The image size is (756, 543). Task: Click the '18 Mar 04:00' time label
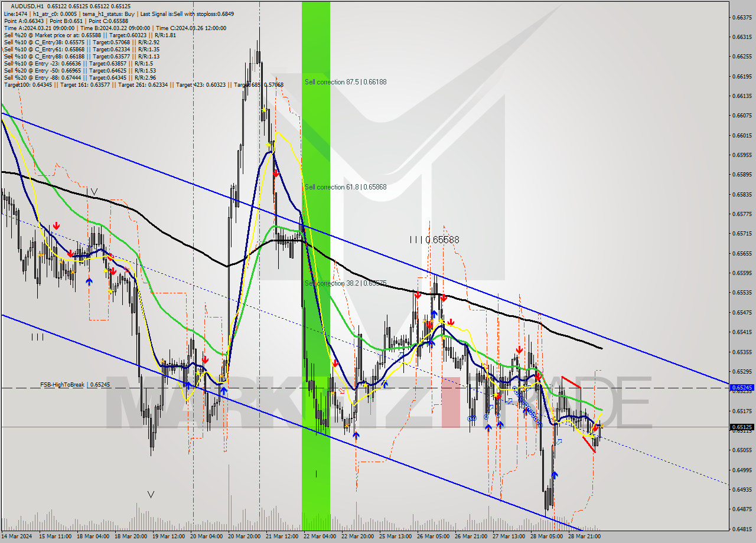coord(93,536)
